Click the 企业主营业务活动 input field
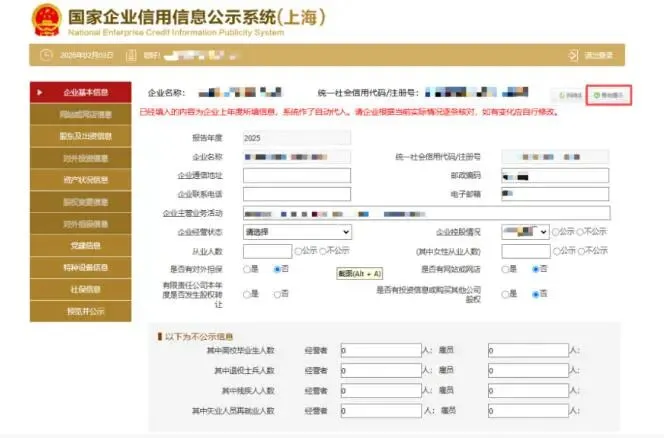The width and height of the screenshot is (664, 438). click(x=426, y=213)
